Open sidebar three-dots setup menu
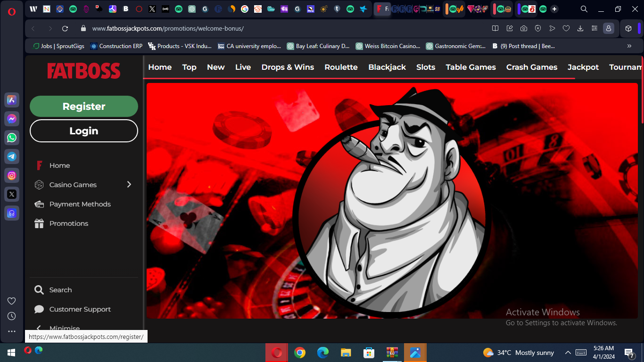 click(12, 331)
